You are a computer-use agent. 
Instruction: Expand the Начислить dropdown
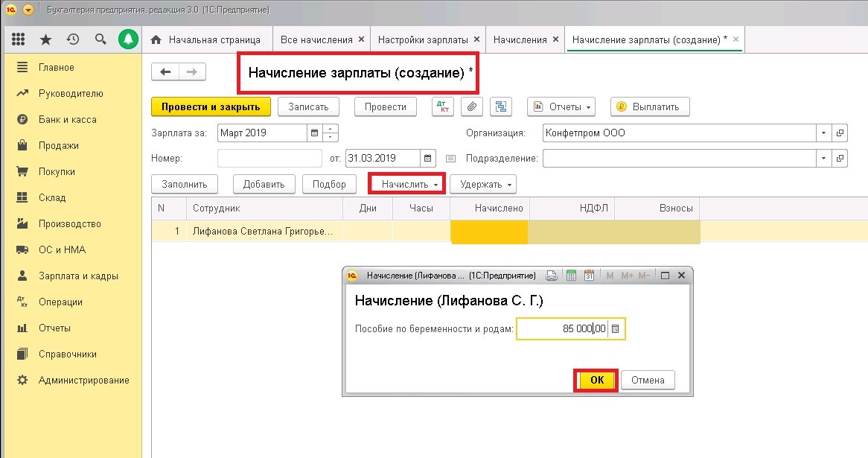click(x=406, y=184)
